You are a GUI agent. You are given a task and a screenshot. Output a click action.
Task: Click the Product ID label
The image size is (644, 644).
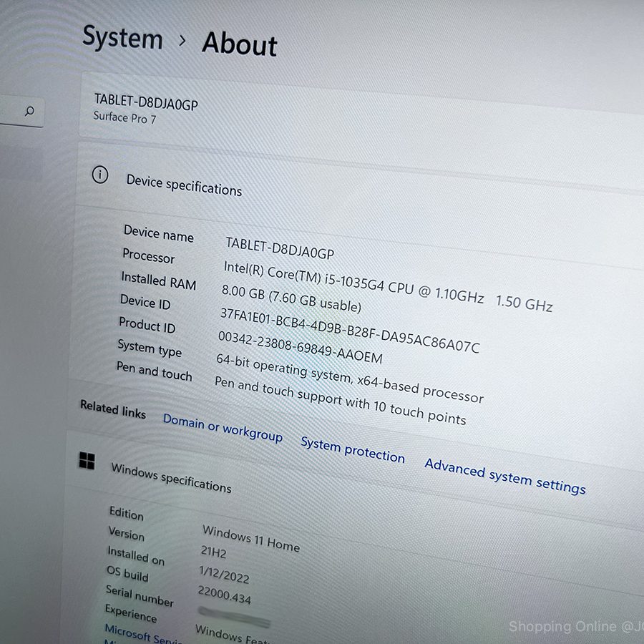coord(147,324)
